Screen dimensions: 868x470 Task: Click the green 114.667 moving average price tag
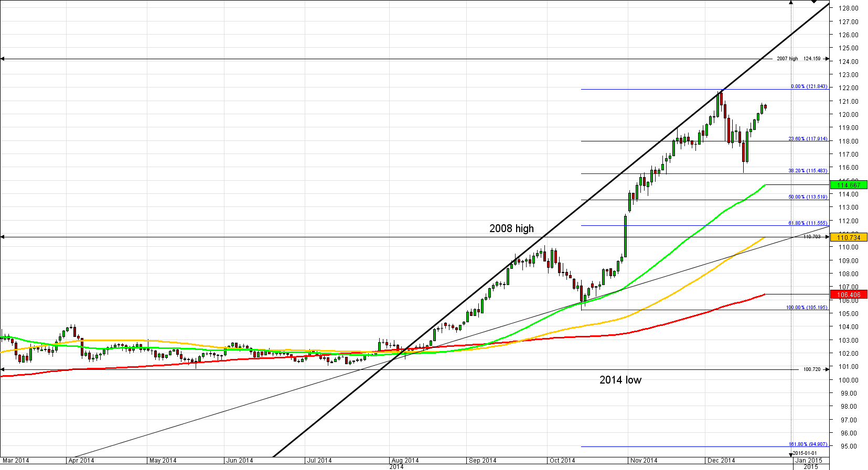coord(849,185)
